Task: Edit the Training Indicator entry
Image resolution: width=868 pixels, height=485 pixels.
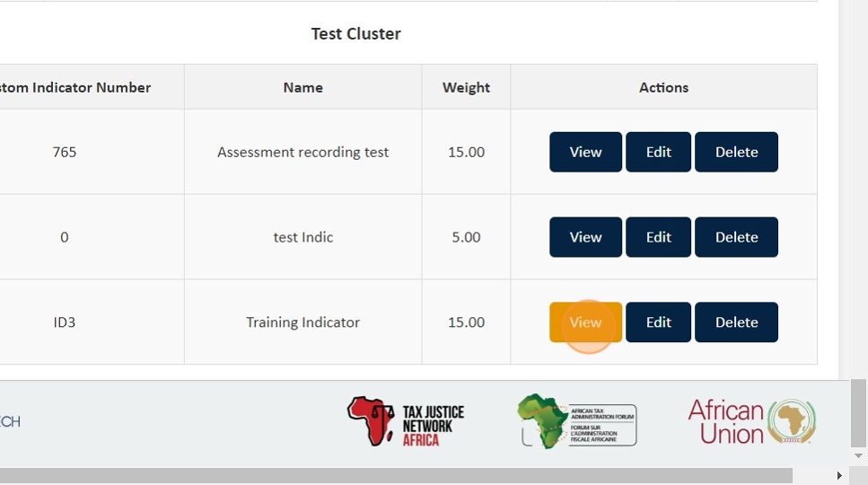Action: (658, 322)
